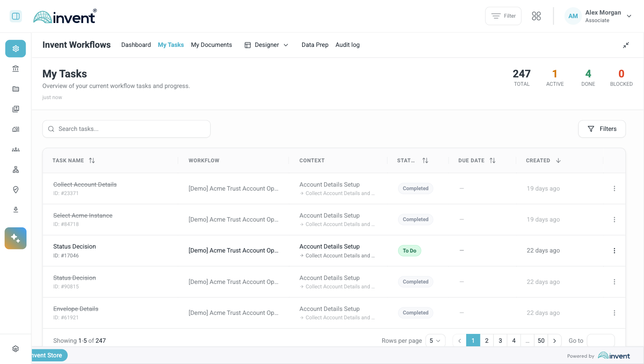
Task: Click the Workflow column header
Action: coord(204,161)
